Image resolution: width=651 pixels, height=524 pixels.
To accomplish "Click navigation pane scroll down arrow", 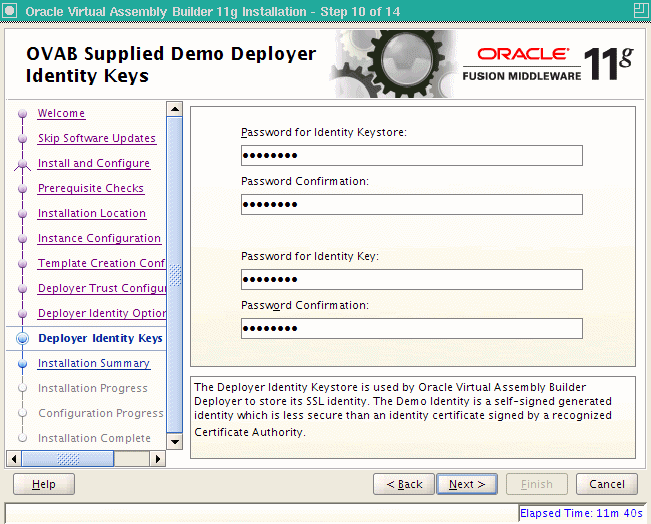I will click(x=174, y=441).
